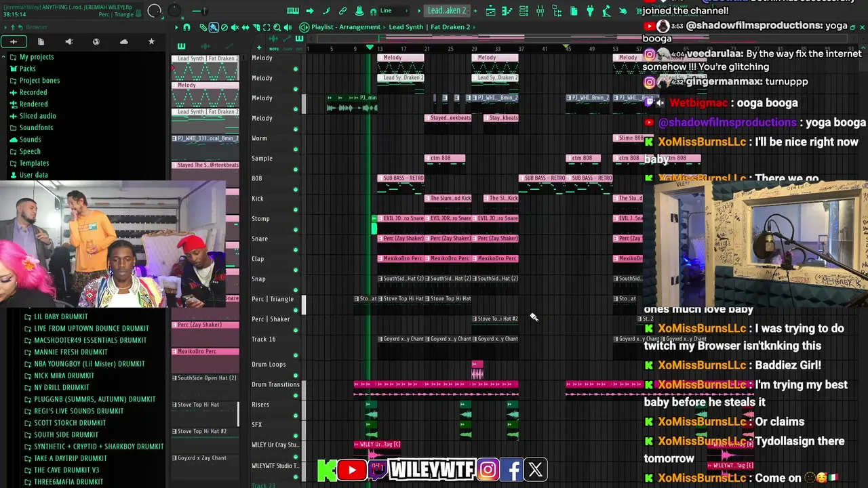Click the green playhead timeline marker

(370, 48)
